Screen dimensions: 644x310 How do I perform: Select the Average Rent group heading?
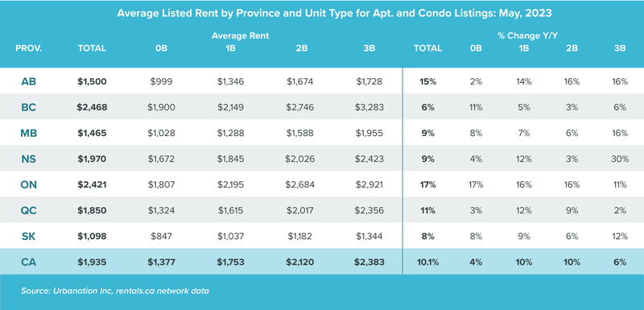240,35
